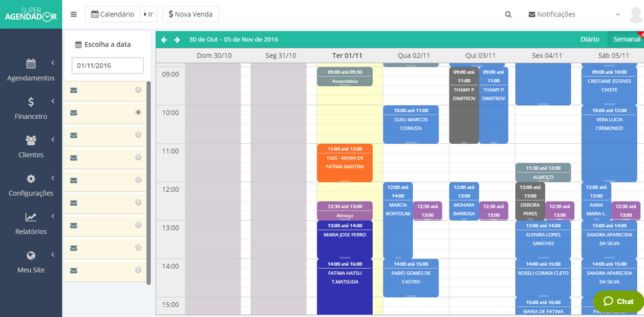Click envelope icon in fourth professional row
The height and width of the screenshot is (317, 644).
coord(73,158)
